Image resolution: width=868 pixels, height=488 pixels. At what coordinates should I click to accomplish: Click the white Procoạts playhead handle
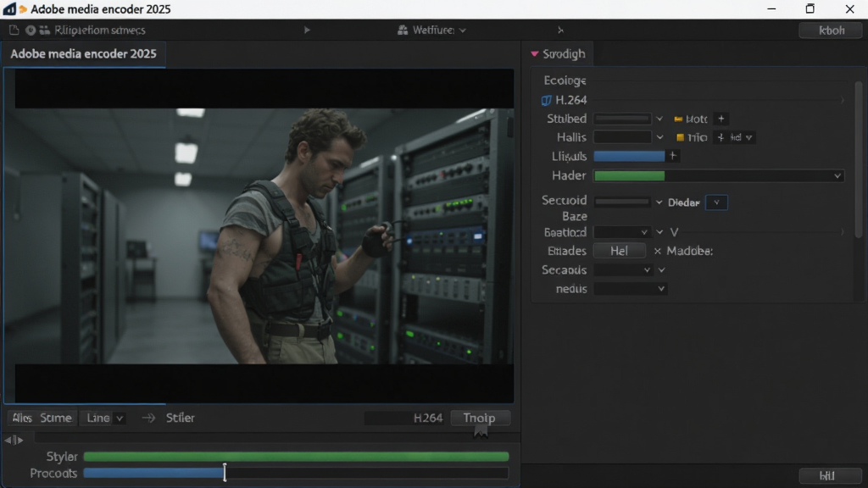pos(225,473)
